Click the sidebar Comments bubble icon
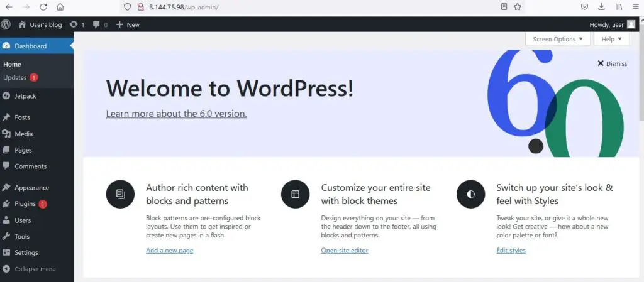 pyautogui.click(x=6, y=166)
